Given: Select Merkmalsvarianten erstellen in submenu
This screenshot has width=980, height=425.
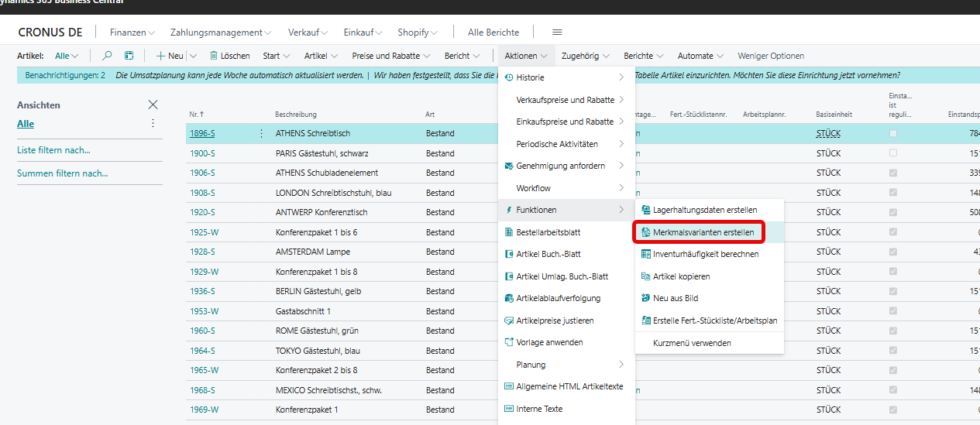Looking at the screenshot, I should click(703, 232).
